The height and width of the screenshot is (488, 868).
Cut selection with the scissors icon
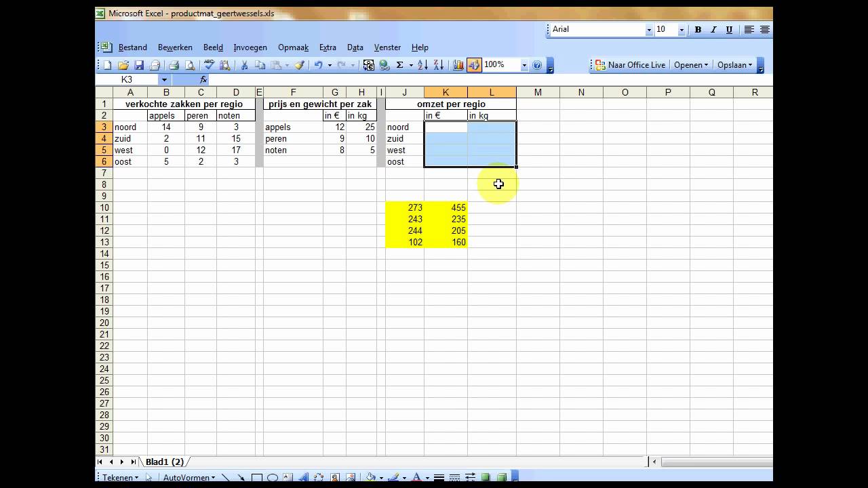(244, 65)
